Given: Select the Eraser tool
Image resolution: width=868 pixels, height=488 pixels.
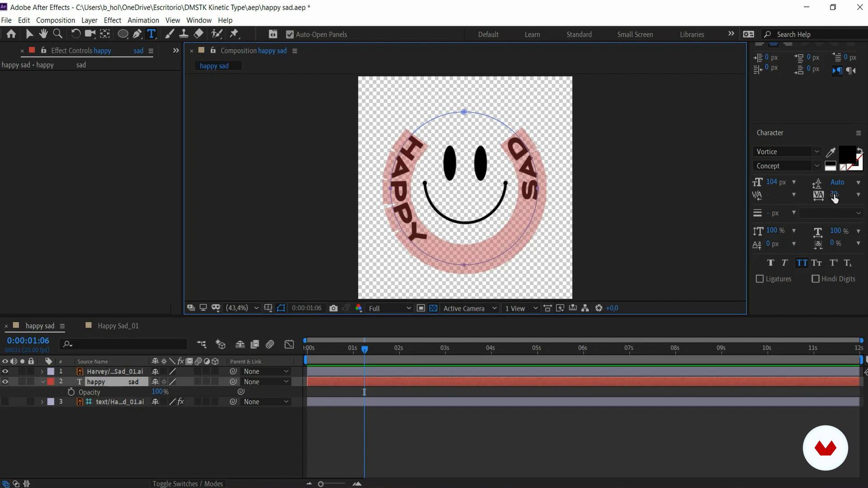Looking at the screenshot, I should tap(198, 34).
